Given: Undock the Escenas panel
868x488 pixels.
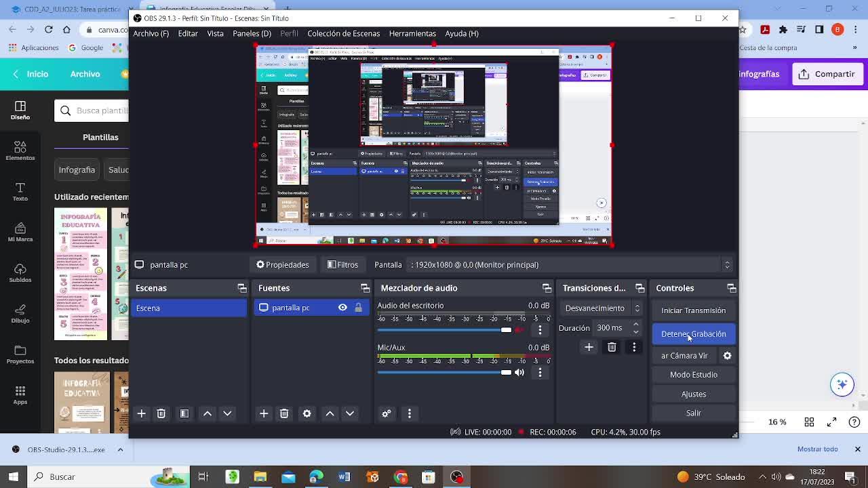Looking at the screenshot, I should [242, 288].
